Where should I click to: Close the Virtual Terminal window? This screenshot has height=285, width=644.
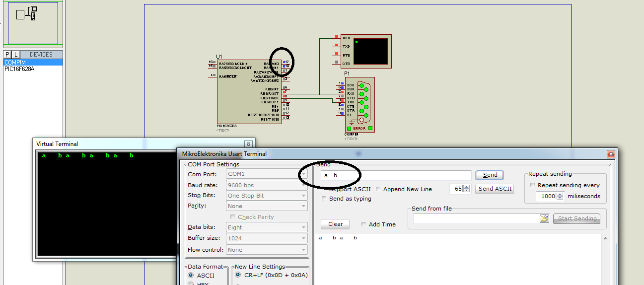pos(249,144)
